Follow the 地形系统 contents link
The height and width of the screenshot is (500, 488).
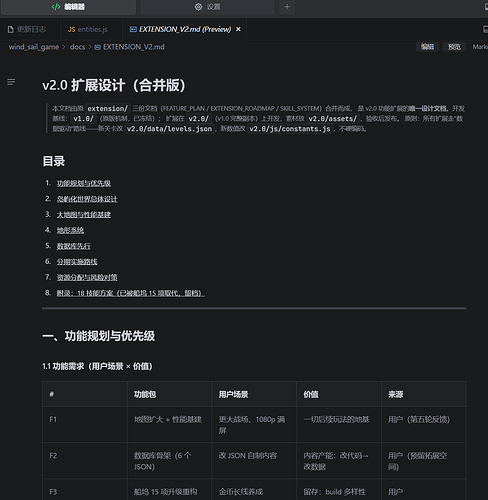click(70, 230)
